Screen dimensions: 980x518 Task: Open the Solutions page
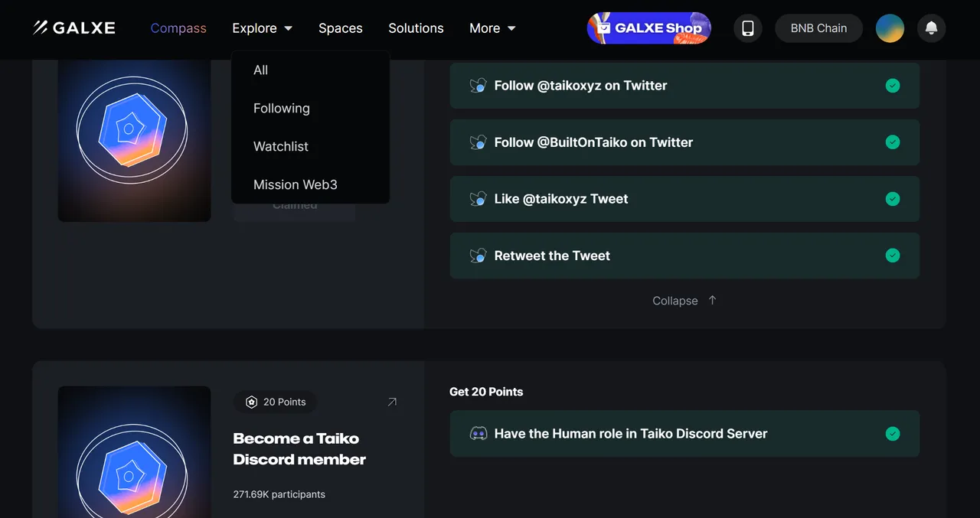416,28
